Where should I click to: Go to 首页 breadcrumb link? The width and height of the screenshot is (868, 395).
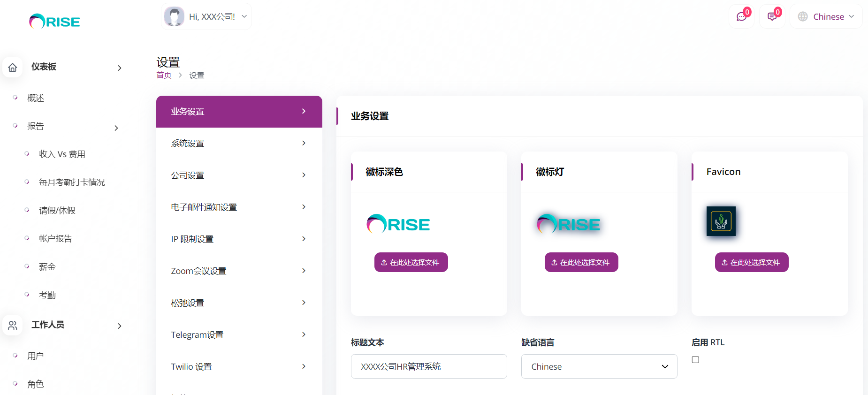tap(164, 76)
